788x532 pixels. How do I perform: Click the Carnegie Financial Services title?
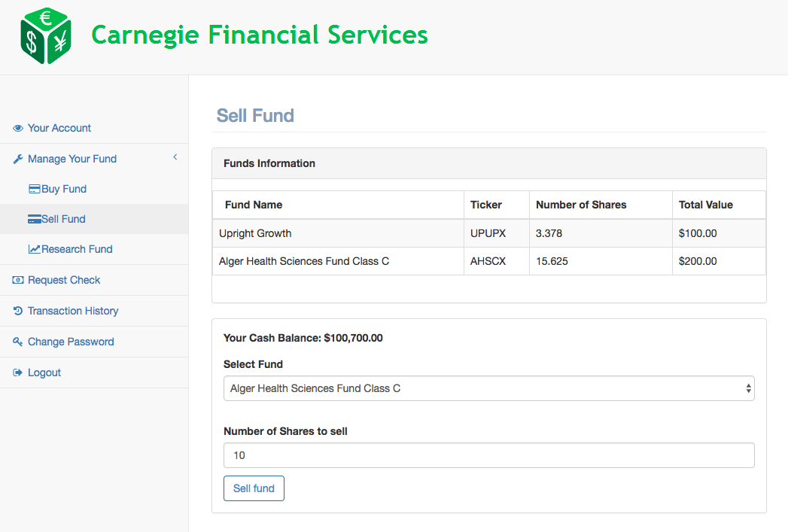click(260, 35)
